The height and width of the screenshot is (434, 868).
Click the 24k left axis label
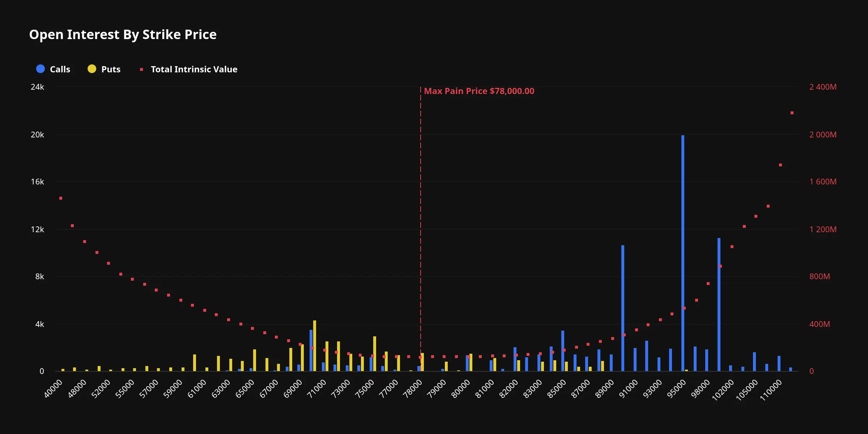[x=37, y=87]
